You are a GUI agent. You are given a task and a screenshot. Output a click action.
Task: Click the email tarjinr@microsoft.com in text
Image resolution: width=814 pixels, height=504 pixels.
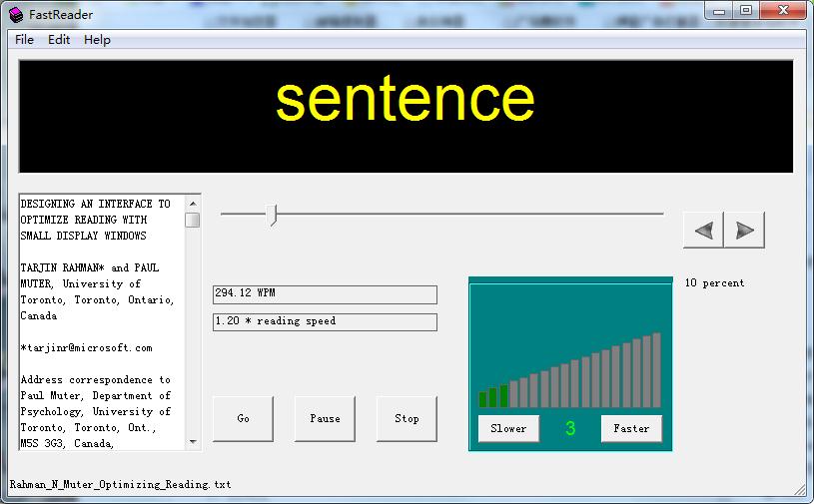pos(87,347)
